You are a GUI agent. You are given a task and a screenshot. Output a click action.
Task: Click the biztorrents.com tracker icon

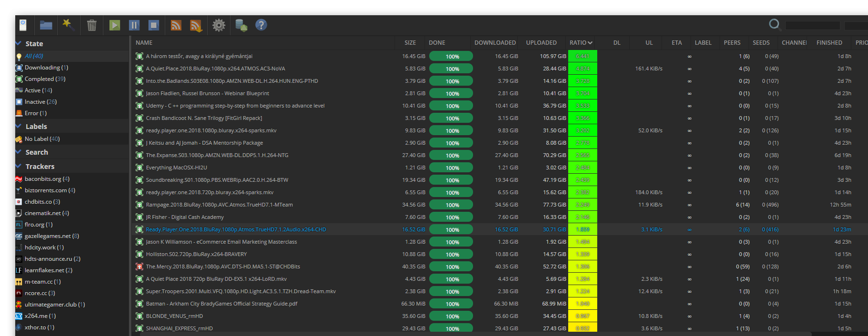tap(19, 190)
